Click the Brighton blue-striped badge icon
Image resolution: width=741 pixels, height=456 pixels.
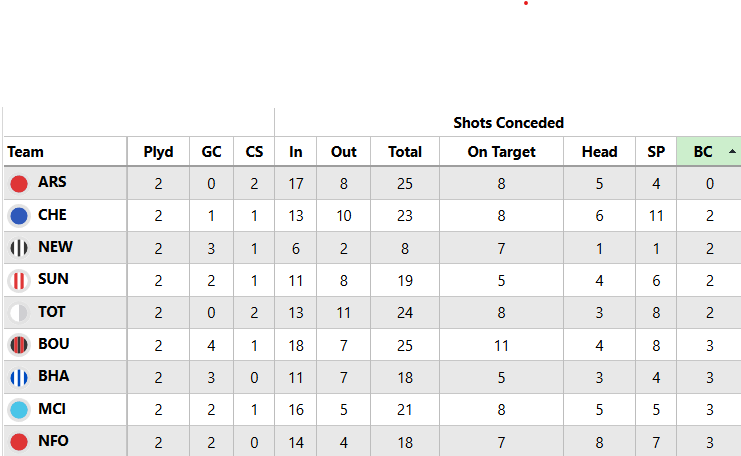click(19, 377)
